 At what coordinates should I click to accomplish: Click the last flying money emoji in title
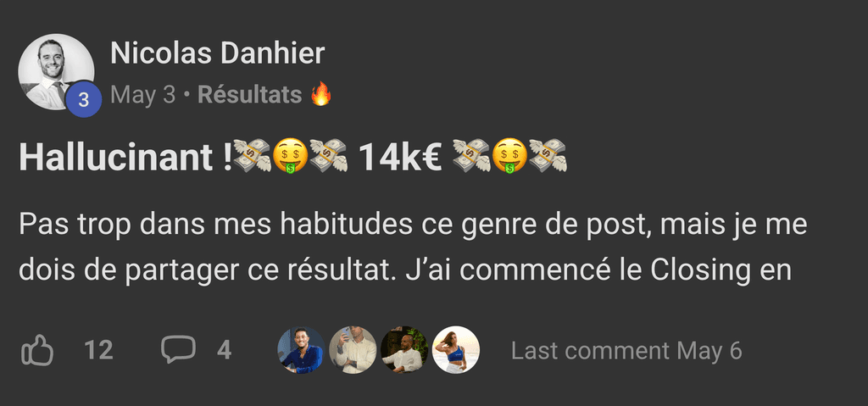548,156
